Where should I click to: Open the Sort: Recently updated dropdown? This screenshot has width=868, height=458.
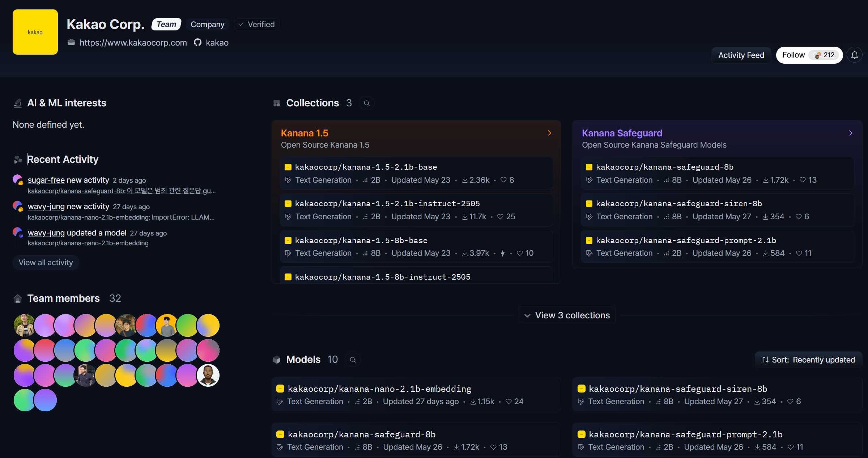click(809, 360)
